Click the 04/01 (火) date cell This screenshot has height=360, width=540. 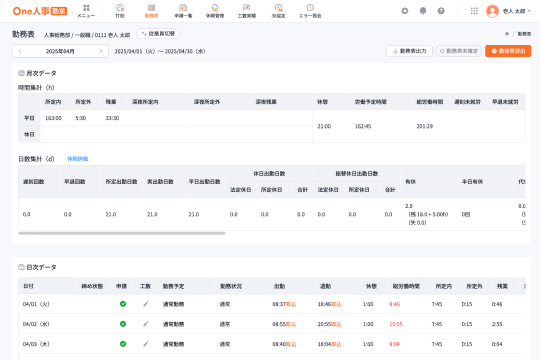click(36, 304)
